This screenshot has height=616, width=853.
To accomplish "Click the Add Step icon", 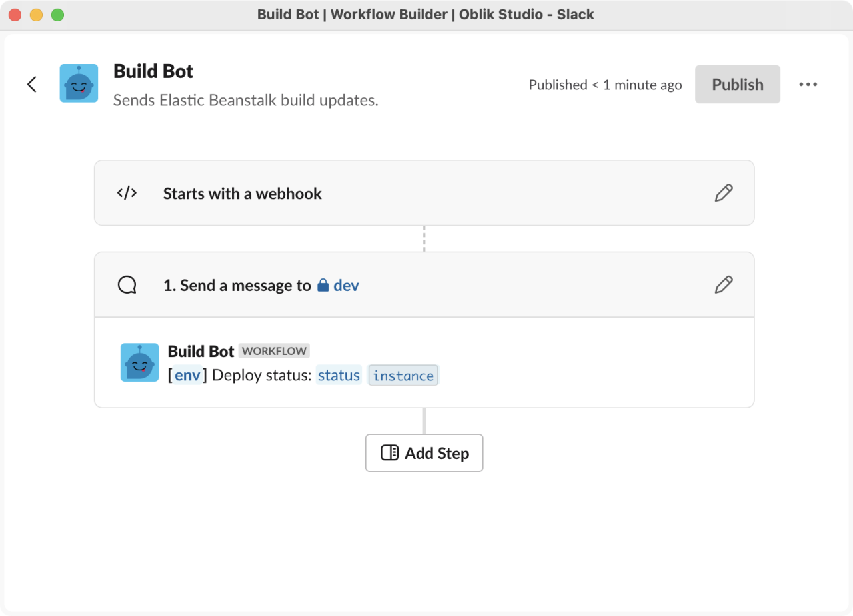I will click(390, 453).
